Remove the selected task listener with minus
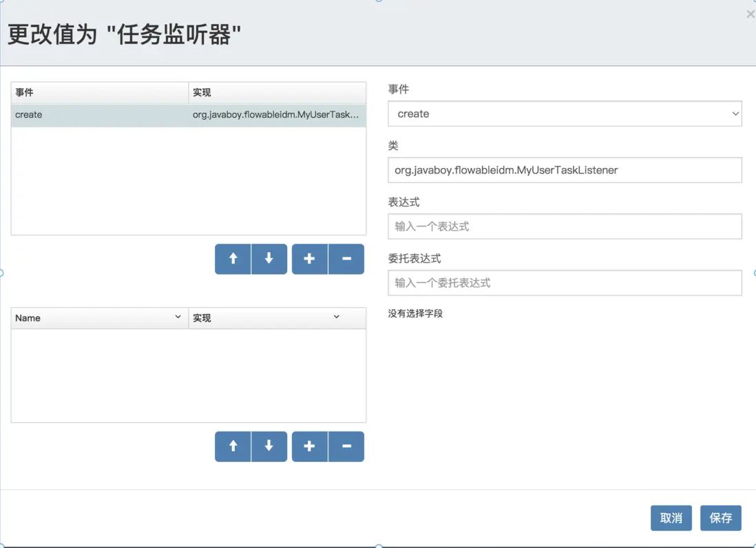 (x=346, y=259)
